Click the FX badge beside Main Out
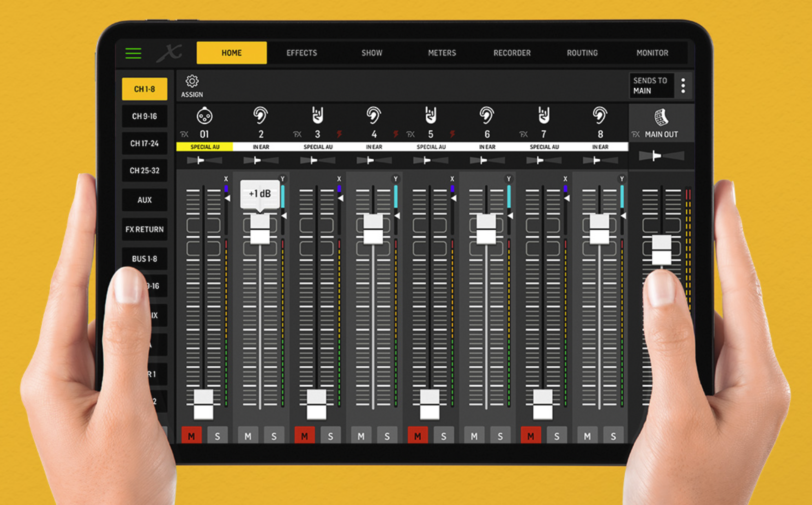 [x=635, y=133]
